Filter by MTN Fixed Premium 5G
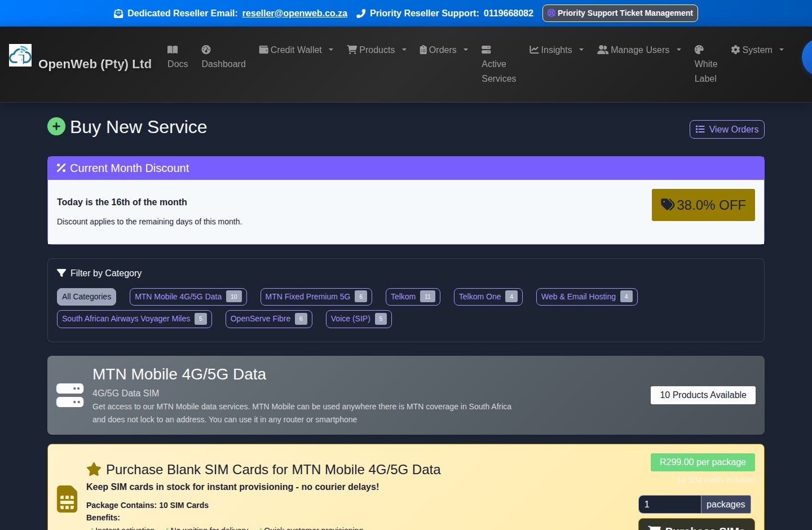812x530 pixels. pyautogui.click(x=316, y=297)
